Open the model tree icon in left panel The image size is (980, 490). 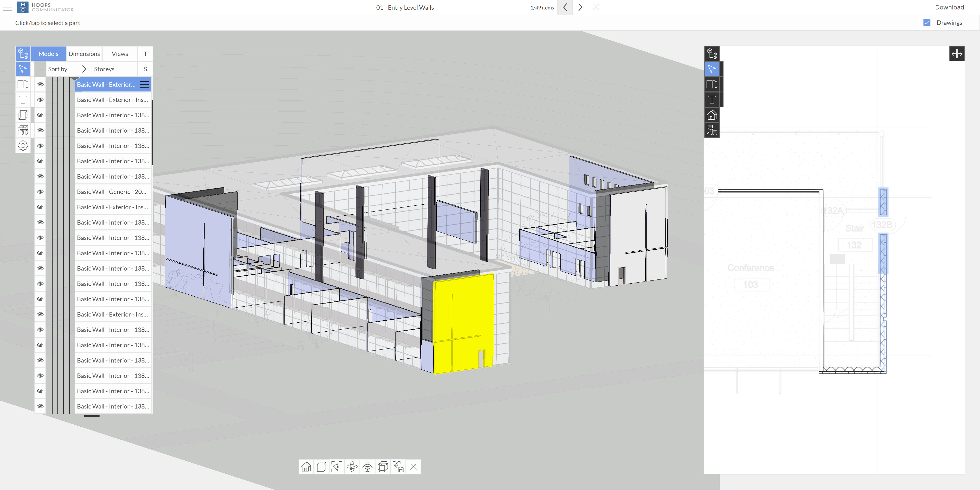(23, 54)
